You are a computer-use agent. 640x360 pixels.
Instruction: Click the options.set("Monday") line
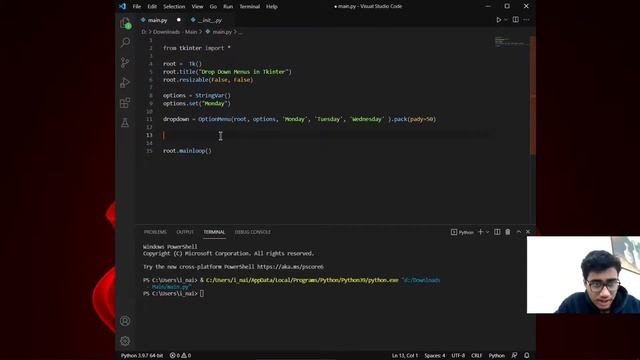coord(197,104)
